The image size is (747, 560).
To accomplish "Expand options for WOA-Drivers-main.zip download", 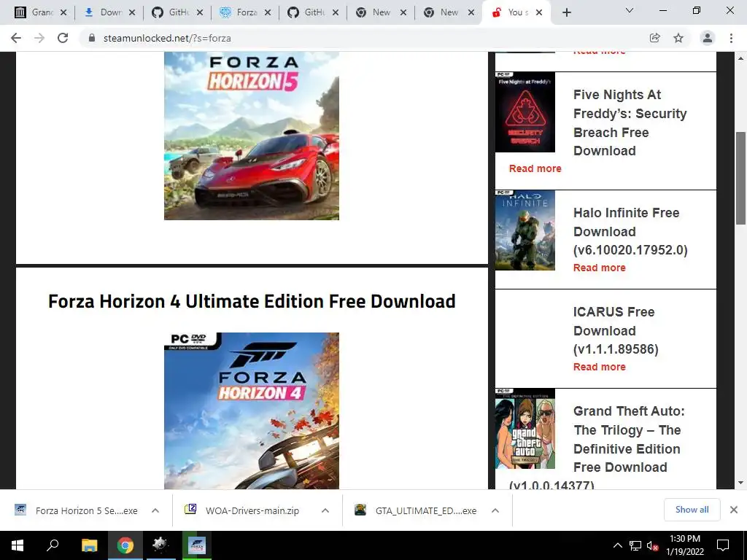I will pyautogui.click(x=325, y=510).
